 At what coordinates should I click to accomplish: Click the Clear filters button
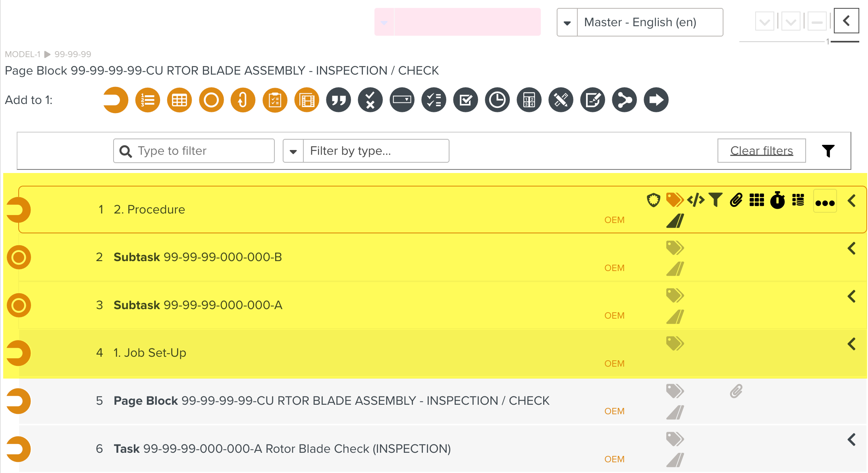click(761, 151)
